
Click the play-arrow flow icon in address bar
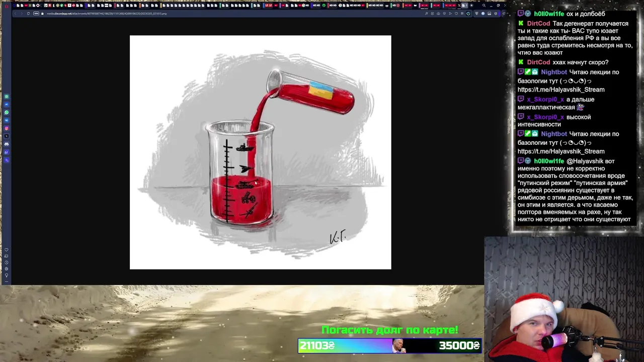coord(450,14)
